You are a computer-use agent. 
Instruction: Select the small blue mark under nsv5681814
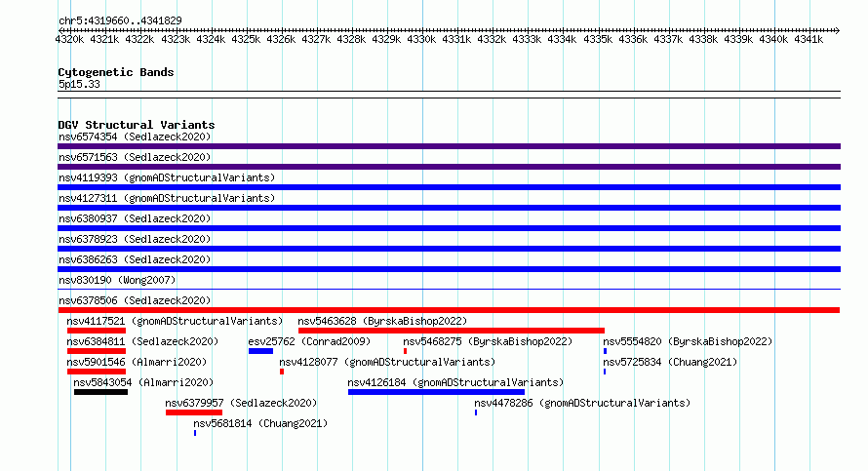coord(195,433)
